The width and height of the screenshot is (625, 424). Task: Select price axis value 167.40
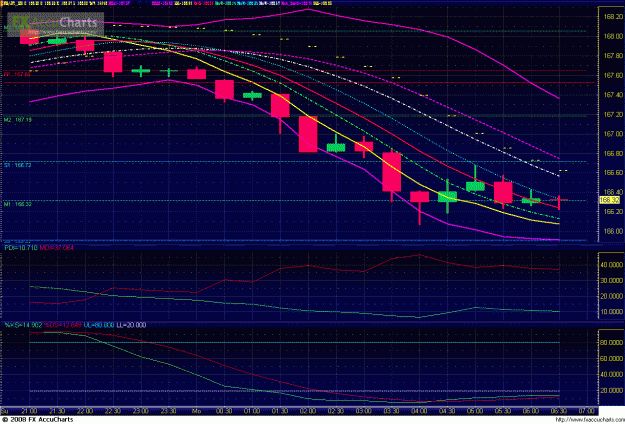(x=613, y=95)
